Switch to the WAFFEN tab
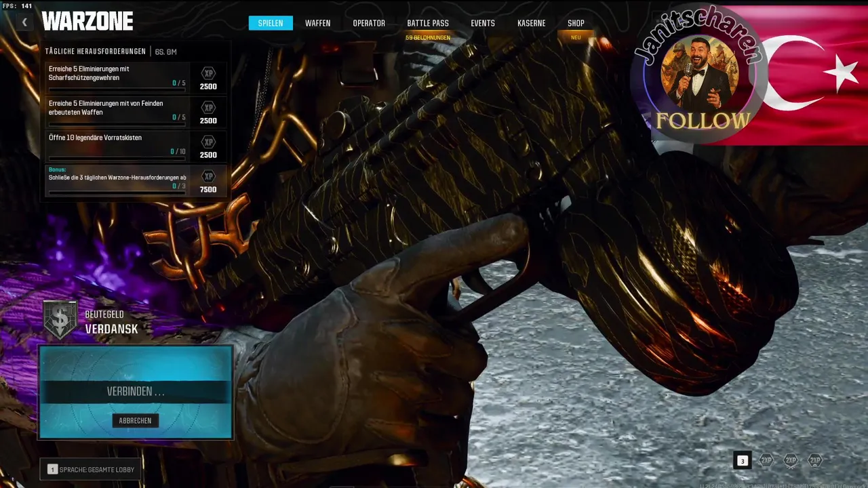 click(317, 23)
